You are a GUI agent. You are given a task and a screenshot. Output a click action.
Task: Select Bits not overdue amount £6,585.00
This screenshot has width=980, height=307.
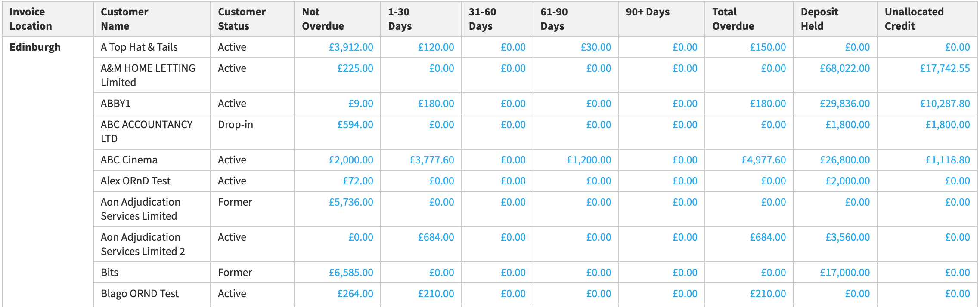tap(351, 273)
